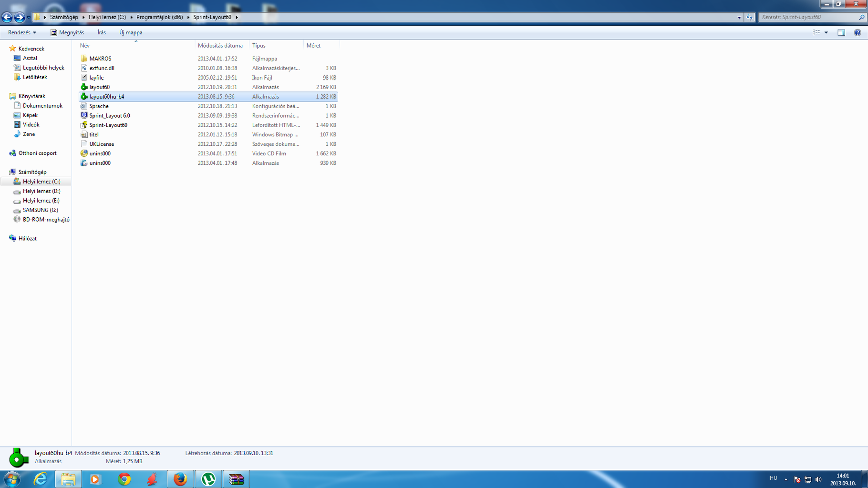The height and width of the screenshot is (488, 868).
Task: Sort files by the Név column
Action: [136, 46]
